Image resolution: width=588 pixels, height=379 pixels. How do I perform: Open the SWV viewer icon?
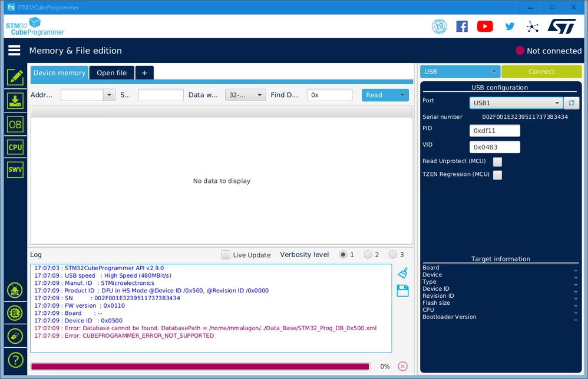pos(15,169)
